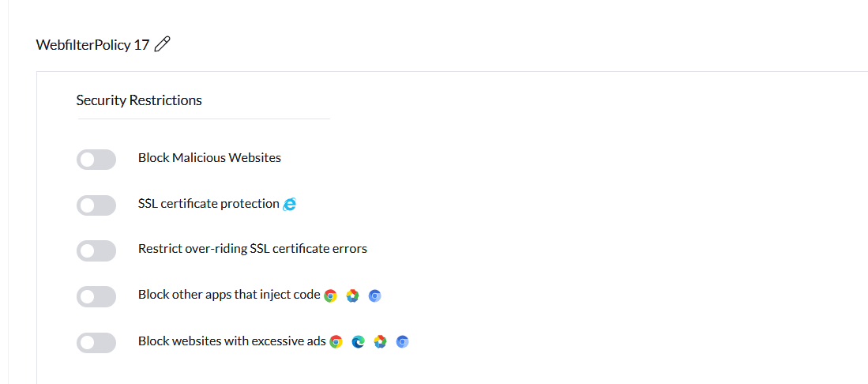Click the blue Chromium icon next to inject code
This screenshot has height=384, width=868.
tap(375, 296)
